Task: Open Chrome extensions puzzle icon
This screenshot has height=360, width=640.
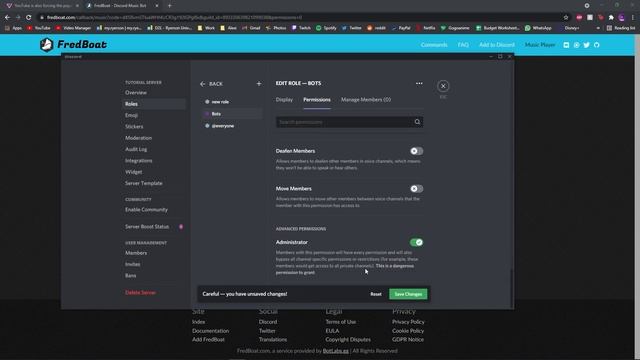Action: [x=611, y=18]
